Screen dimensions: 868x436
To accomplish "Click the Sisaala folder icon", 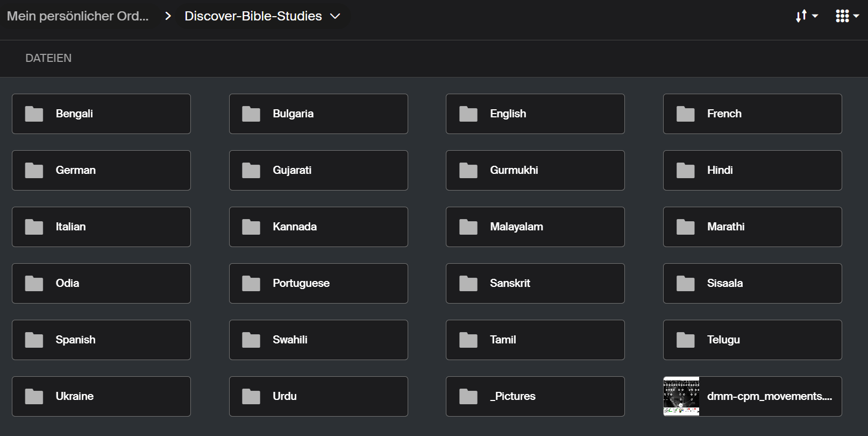I will (686, 283).
